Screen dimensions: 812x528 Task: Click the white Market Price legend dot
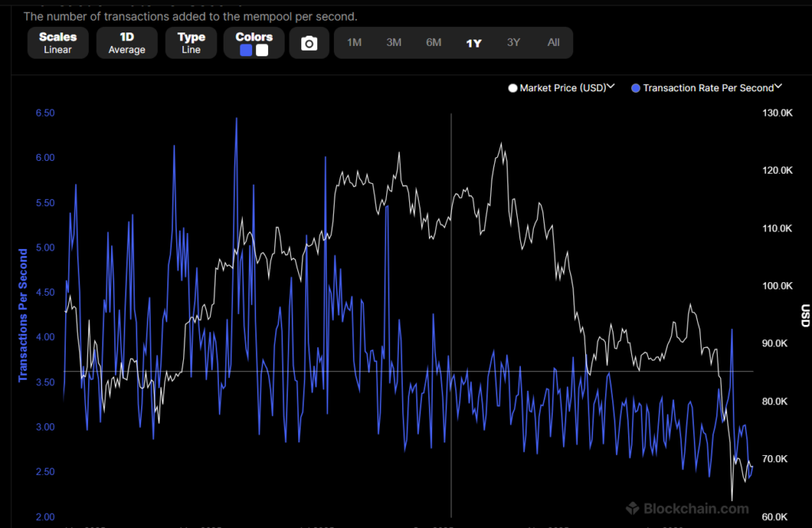click(x=512, y=88)
